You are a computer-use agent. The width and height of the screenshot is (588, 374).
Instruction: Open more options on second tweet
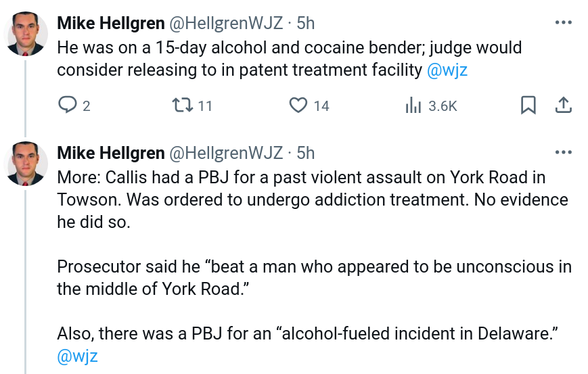[x=563, y=152]
